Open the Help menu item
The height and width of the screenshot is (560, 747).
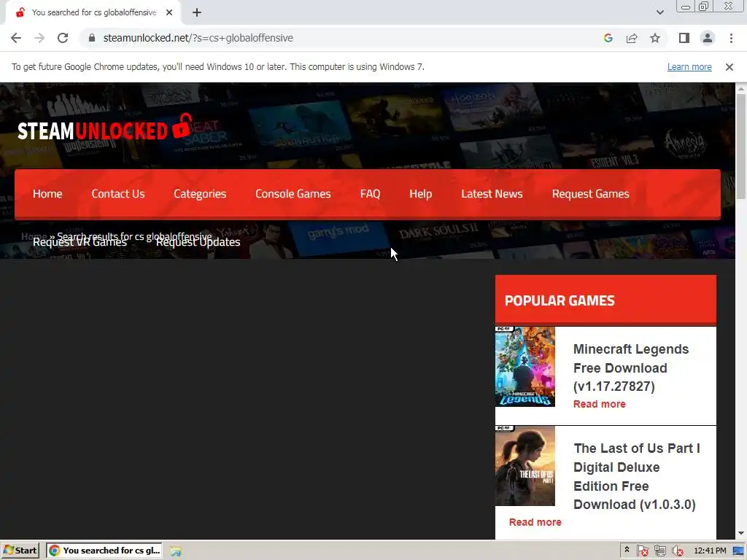point(421,194)
